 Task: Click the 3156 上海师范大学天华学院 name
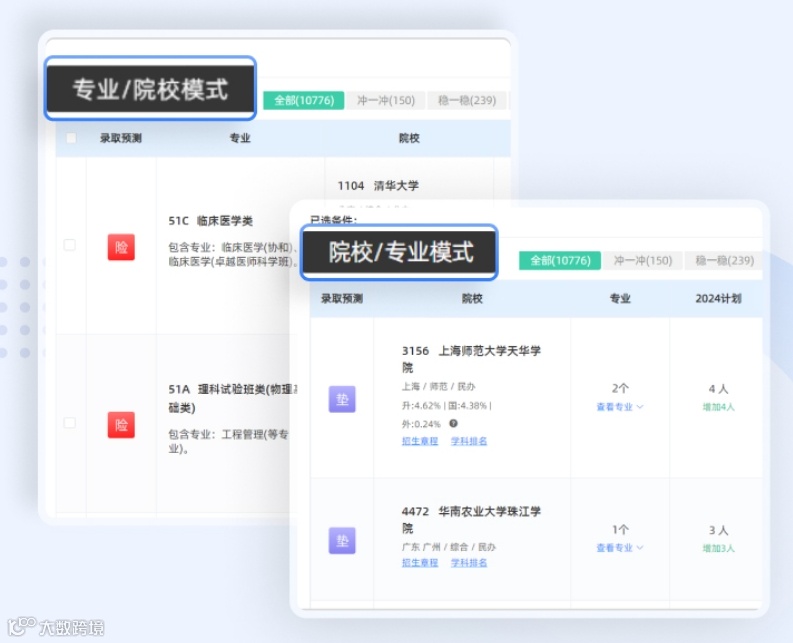pos(471,359)
